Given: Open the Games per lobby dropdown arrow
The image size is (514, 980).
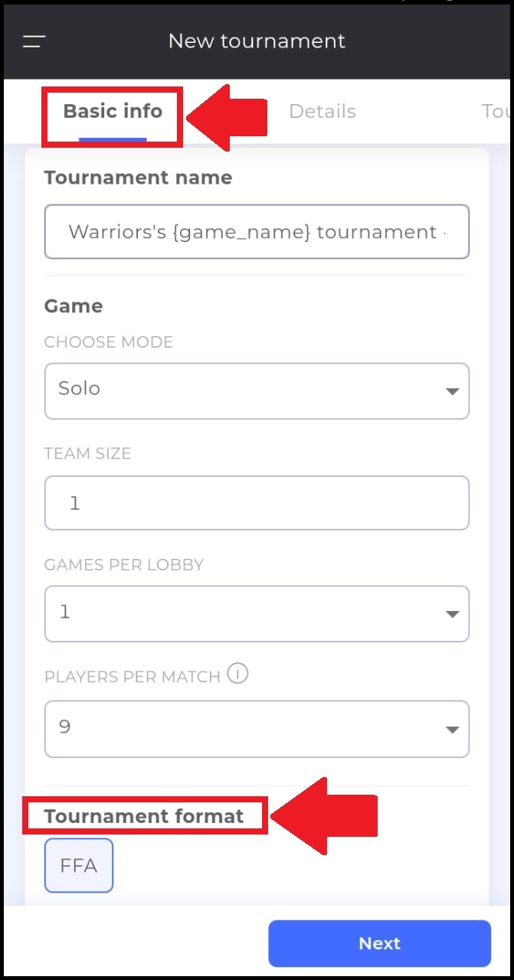Looking at the screenshot, I should [x=452, y=614].
